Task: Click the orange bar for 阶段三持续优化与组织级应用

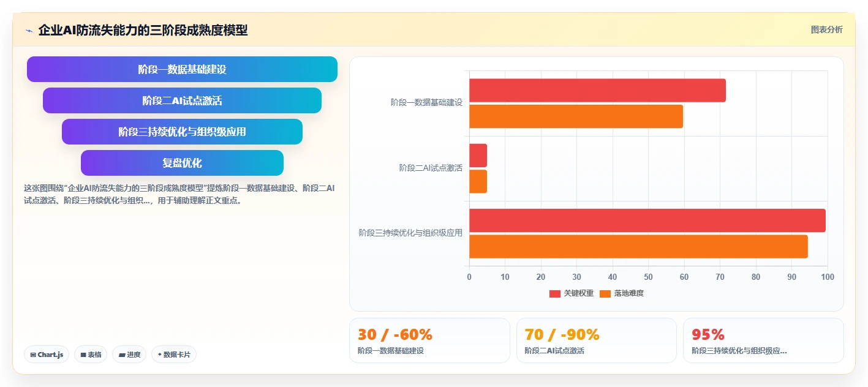Action: [638, 246]
